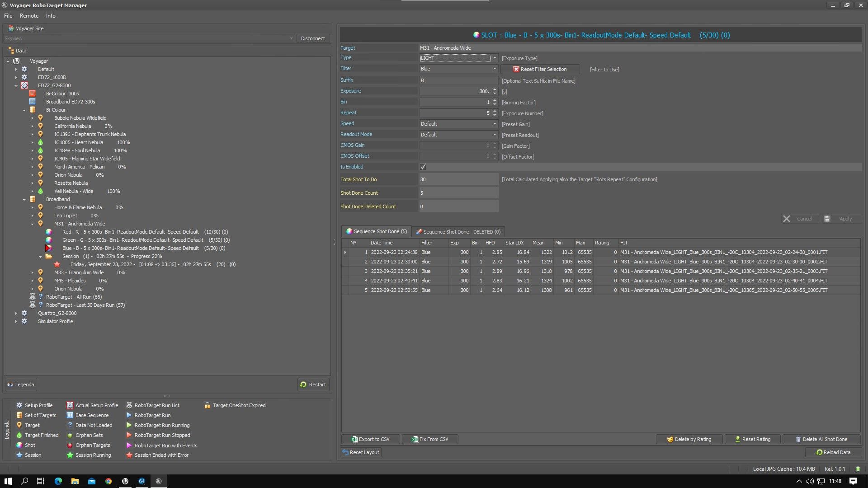Click Fix From CSV
This screenshot has width=868, height=488.
(x=430, y=439)
